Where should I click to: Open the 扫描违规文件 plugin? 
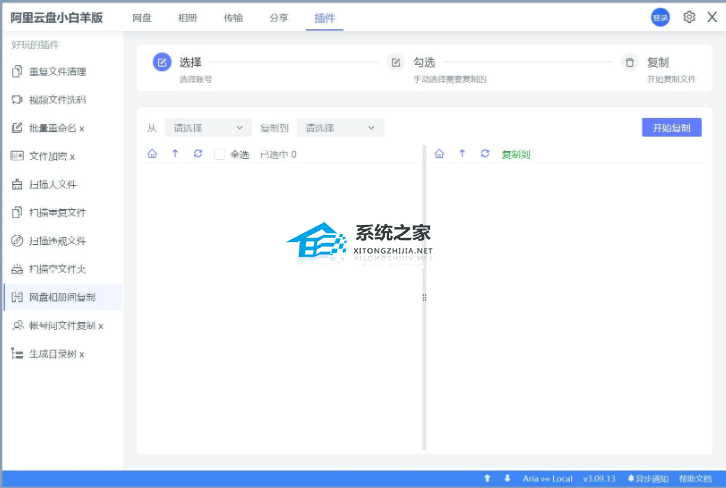pos(62,241)
